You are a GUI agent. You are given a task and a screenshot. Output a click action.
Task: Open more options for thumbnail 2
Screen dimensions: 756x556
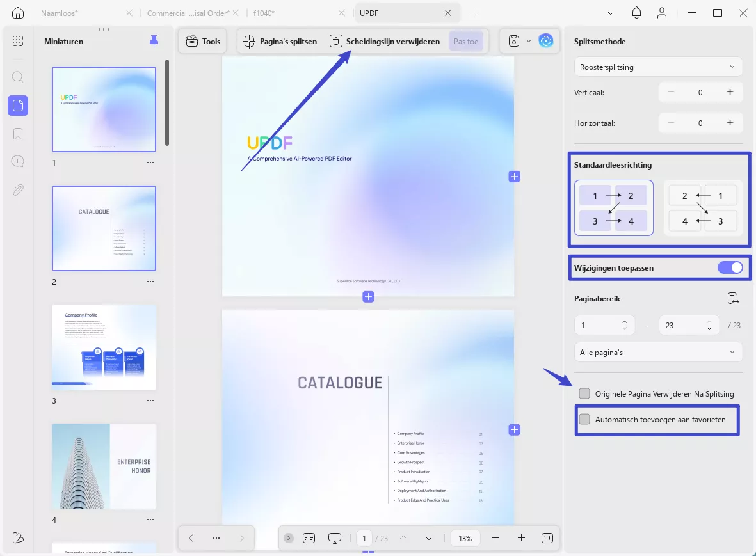coord(150,282)
